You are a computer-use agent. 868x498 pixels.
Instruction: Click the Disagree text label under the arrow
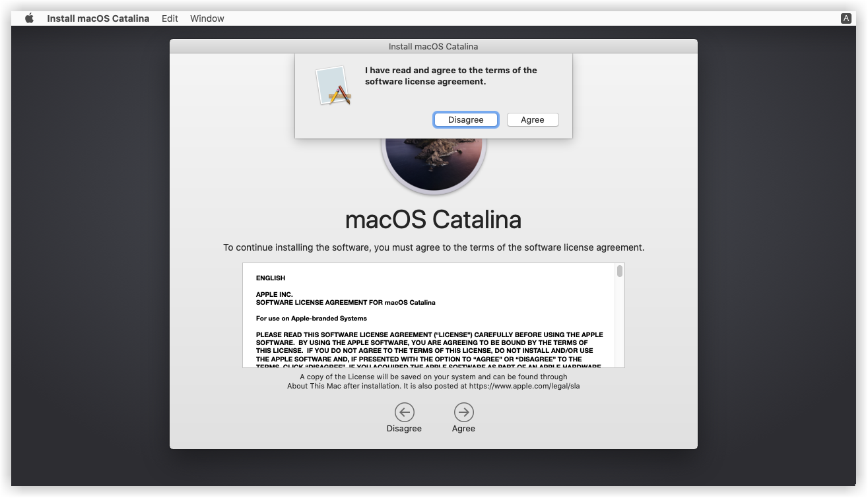404,429
